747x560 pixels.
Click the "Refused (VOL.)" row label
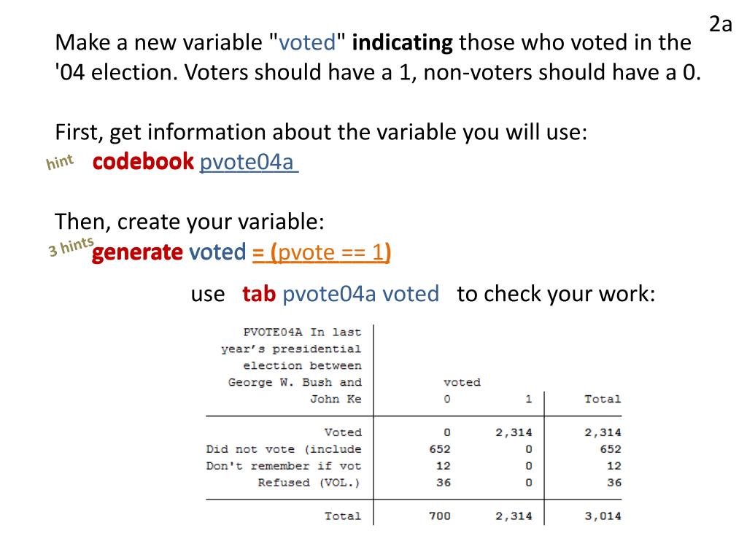coord(309,483)
